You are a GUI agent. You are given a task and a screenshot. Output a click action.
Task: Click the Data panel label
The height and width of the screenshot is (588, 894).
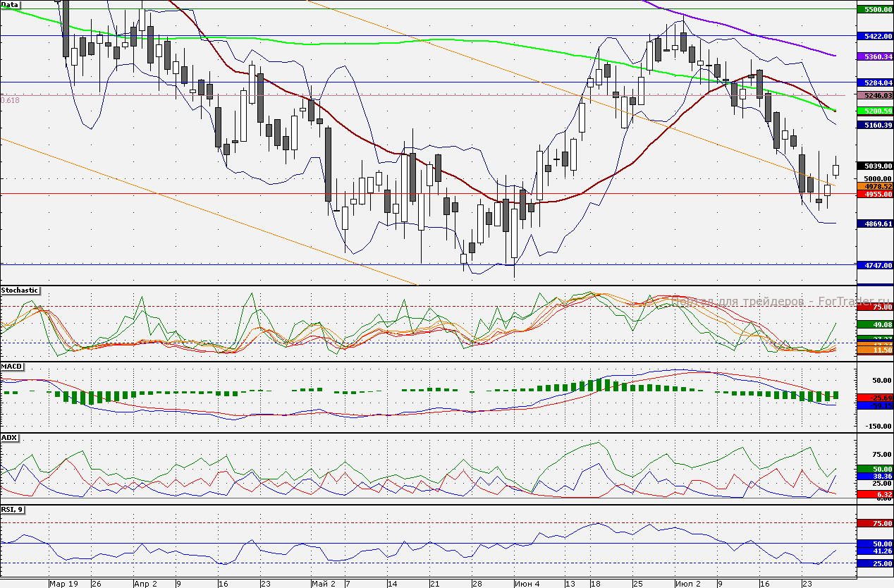pos(10,4)
